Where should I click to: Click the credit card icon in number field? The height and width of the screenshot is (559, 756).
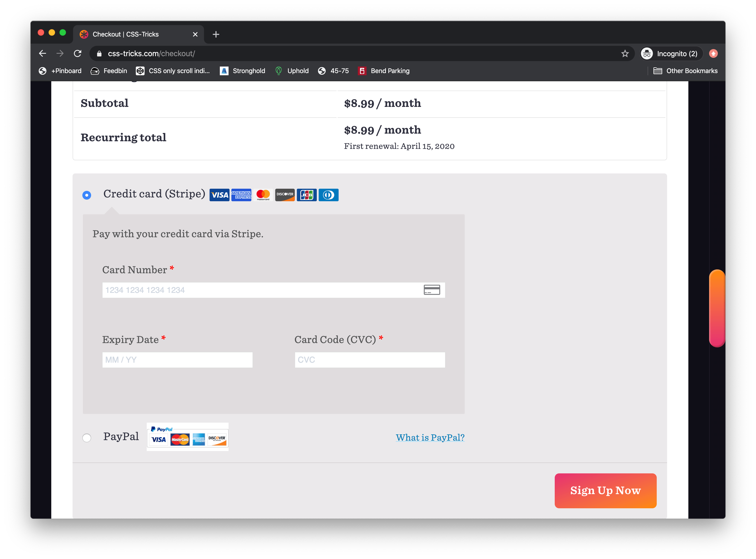pos(432,290)
